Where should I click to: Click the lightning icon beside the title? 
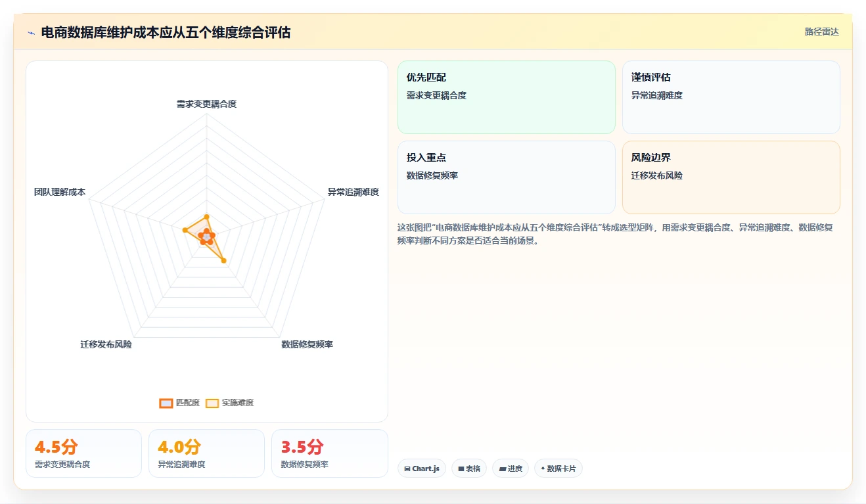pos(32,32)
